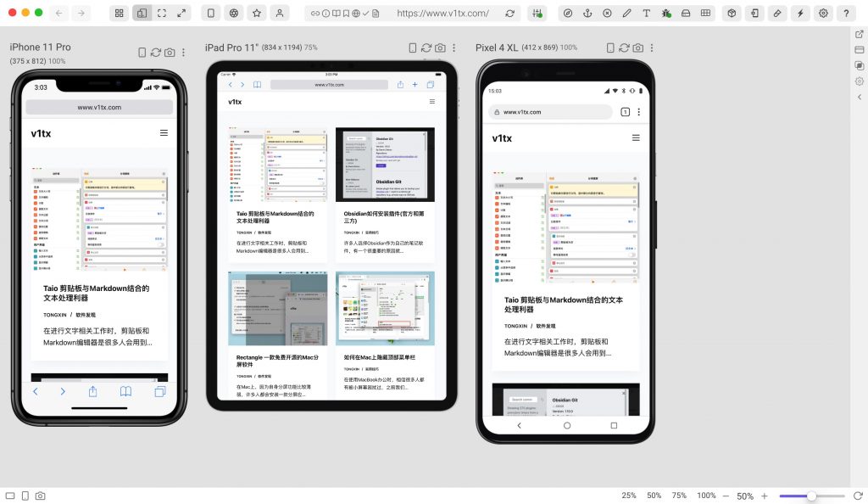Image resolution: width=868 pixels, height=504 pixels.
Task: Rotate the iPad Pro 11" device
Action: point(426,48)
